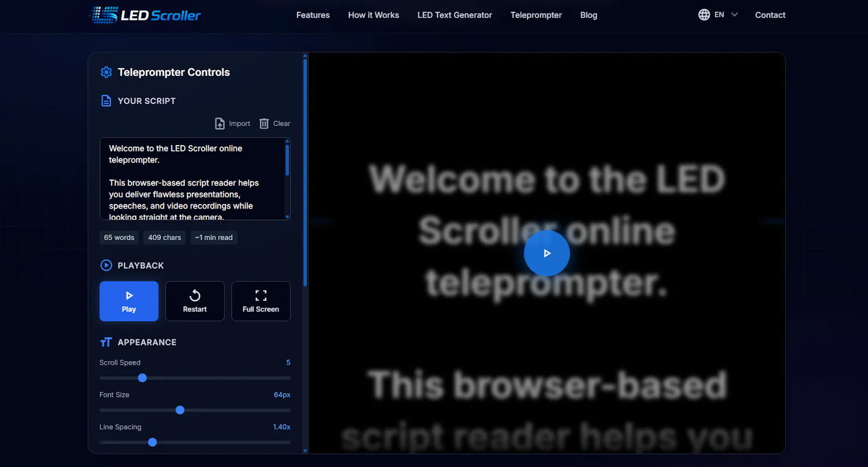Start playback with the Play button
Screen dimensions: 868x467
click(129, 301)
